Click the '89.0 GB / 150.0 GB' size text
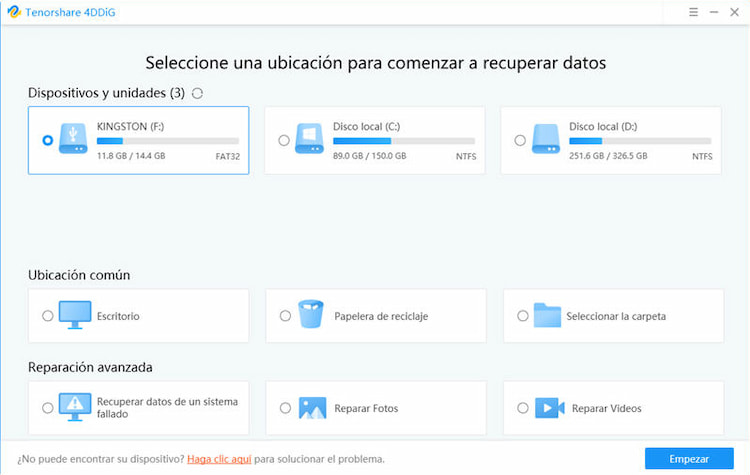Image resolution: width=750 pixels, height=475 pixels. [x=370, y=156]
